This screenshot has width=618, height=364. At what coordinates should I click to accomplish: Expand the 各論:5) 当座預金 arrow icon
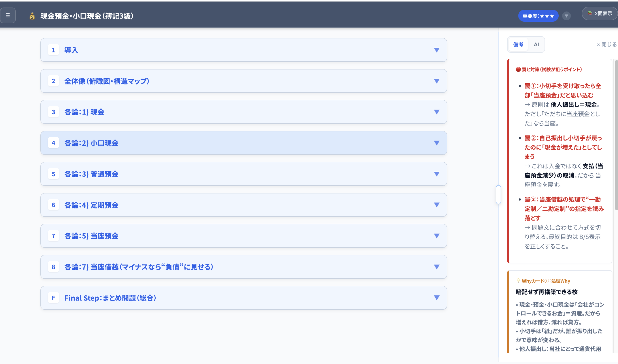pyautogui.click(x=437, y=236)
